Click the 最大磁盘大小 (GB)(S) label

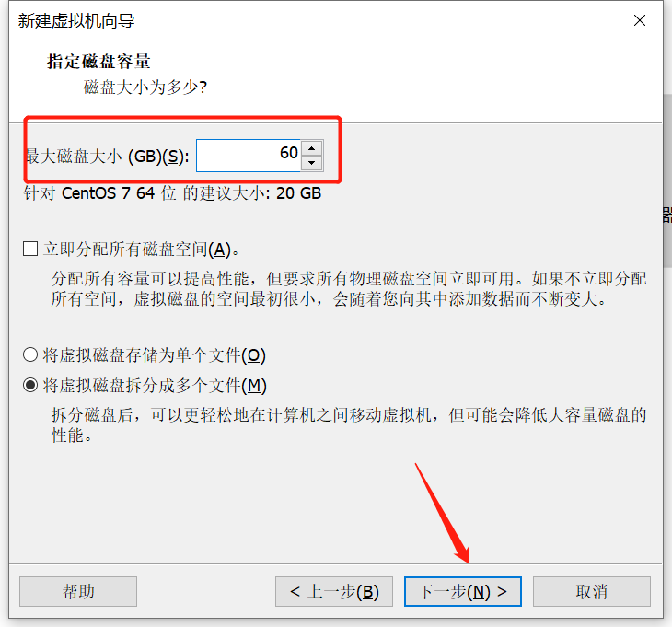click(x=107, y=156)
